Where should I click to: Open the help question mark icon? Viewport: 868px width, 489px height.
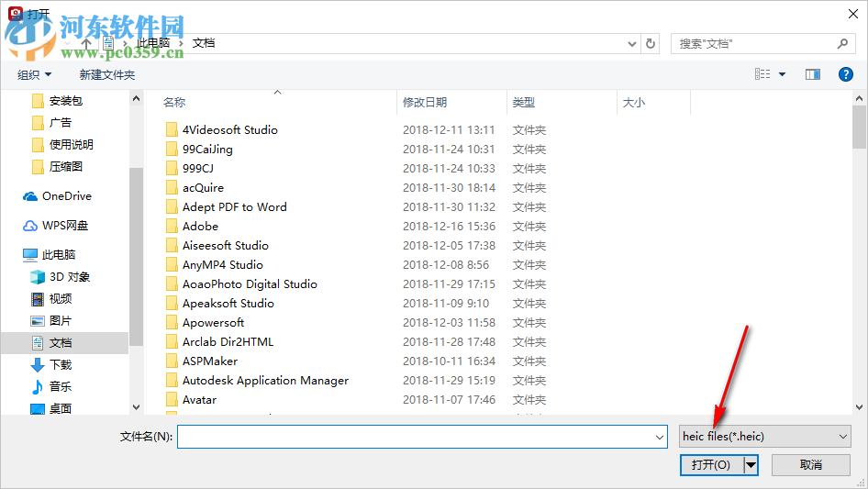click(845, 74)
